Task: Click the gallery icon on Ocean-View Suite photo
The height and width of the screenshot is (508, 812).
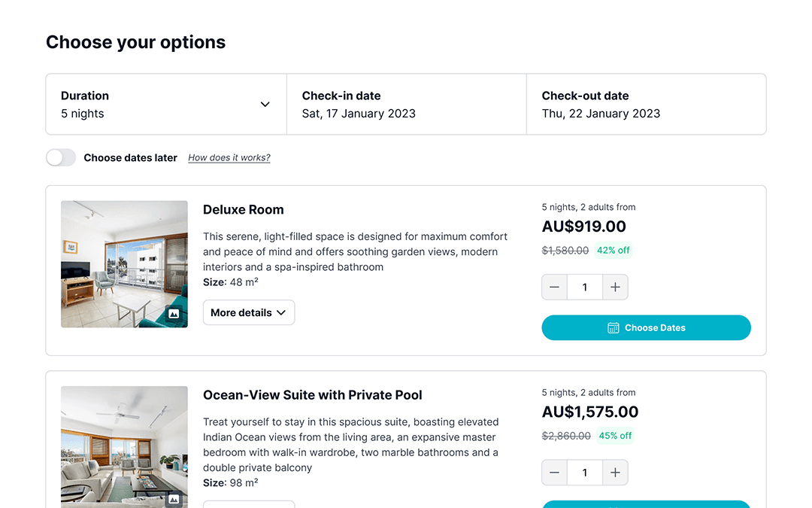Action: pos(174,499)
